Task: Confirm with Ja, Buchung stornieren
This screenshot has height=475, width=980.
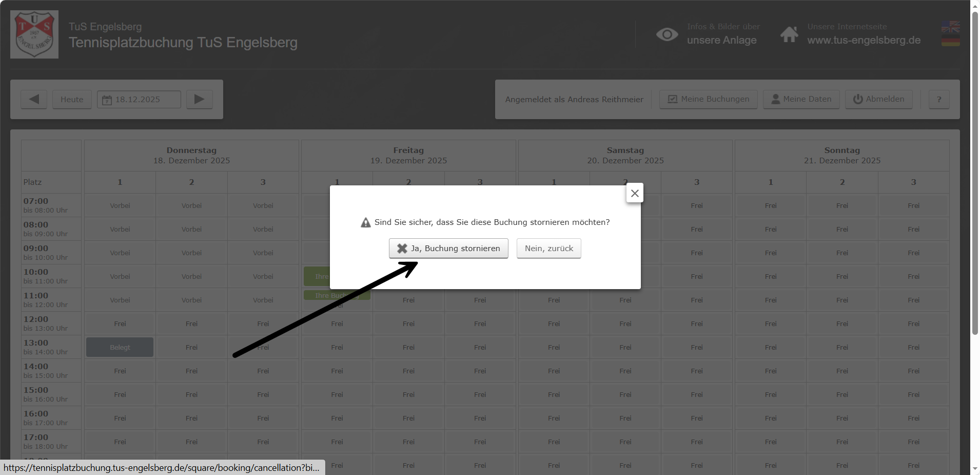Action: click(448, 249)
